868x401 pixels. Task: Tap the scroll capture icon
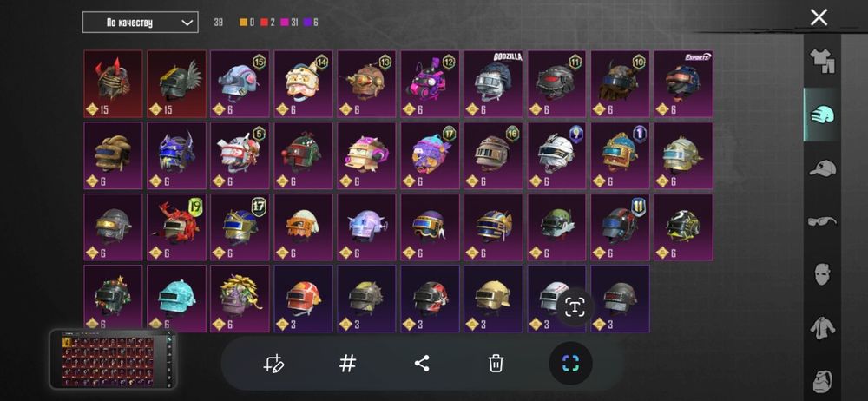pos(570,364)
